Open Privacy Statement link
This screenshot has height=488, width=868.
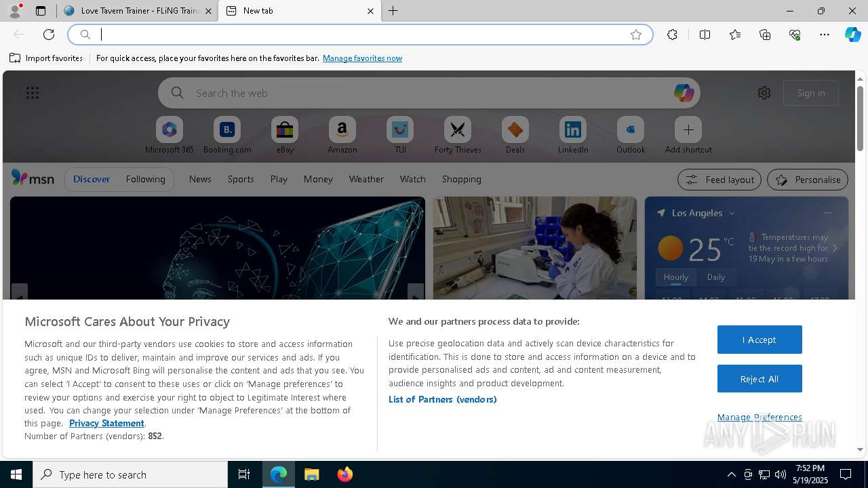pos(106,423)
